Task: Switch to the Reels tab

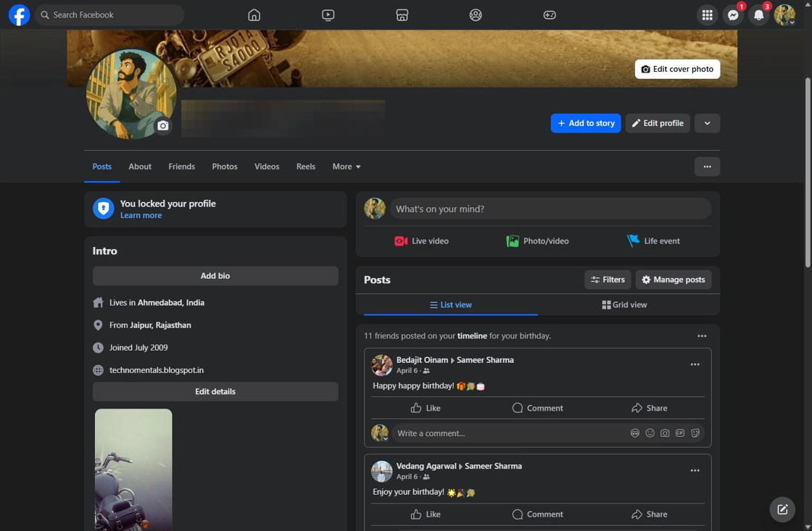Action: pyautogui.click(x=305, y=167)
